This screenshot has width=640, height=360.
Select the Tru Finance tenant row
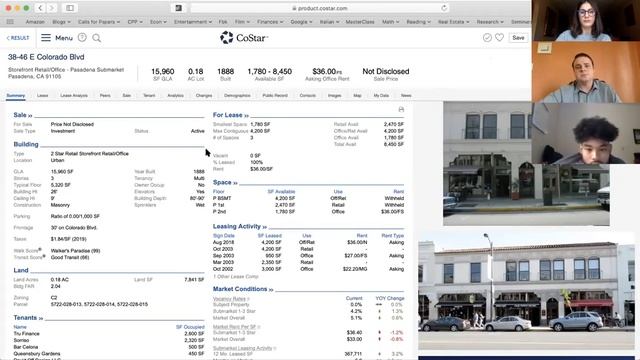109,333
